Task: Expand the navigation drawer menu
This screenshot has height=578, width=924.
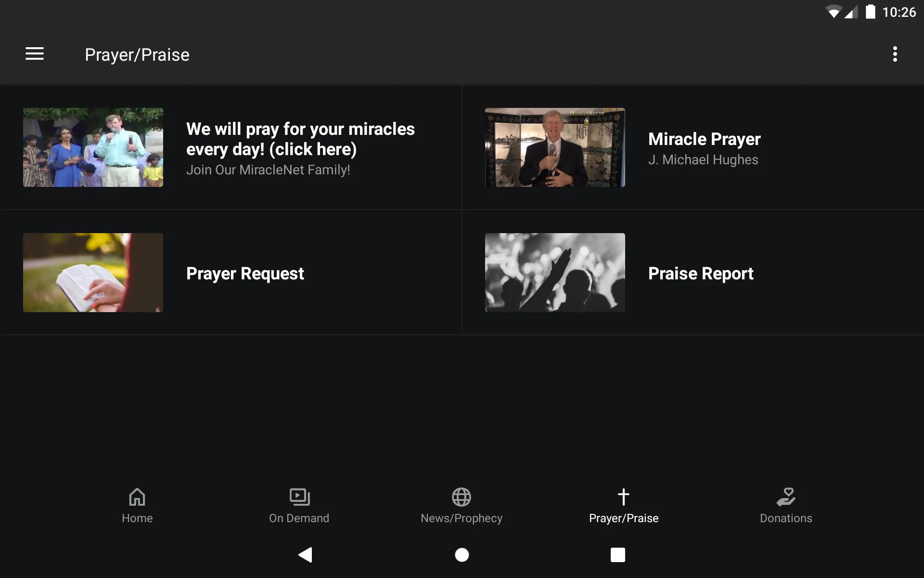Action: click(35, 54)
